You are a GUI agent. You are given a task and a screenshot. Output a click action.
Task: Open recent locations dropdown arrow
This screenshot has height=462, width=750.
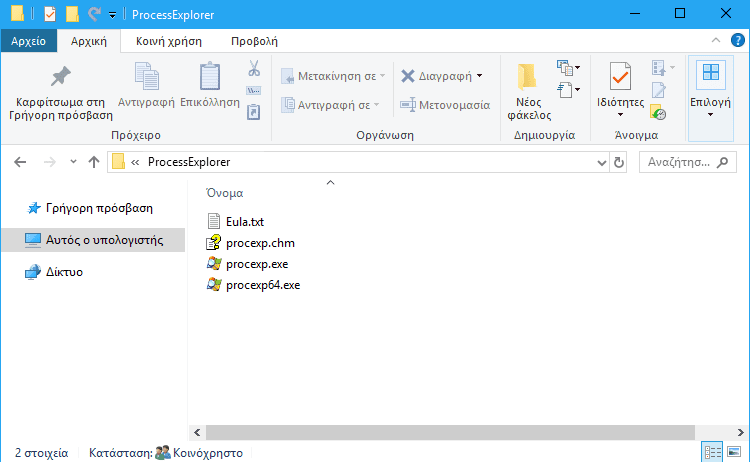point(73,162)
